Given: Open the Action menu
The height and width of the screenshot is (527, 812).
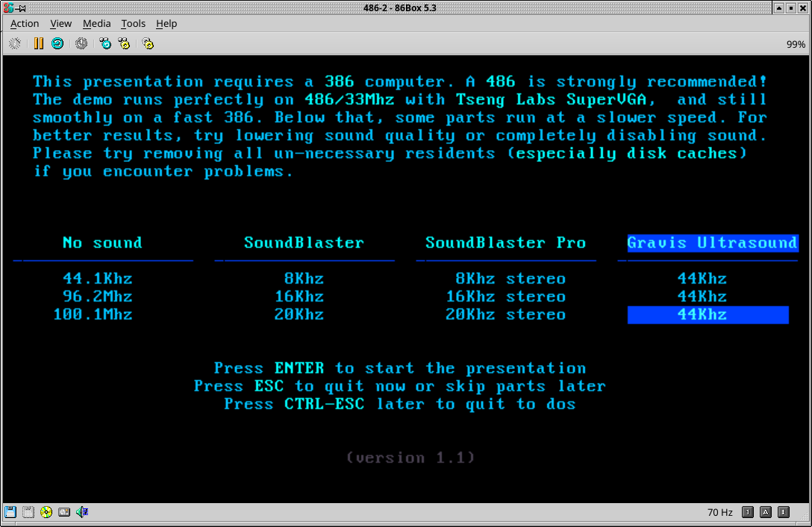Looking at the screenshot, I should coord(25,23).
